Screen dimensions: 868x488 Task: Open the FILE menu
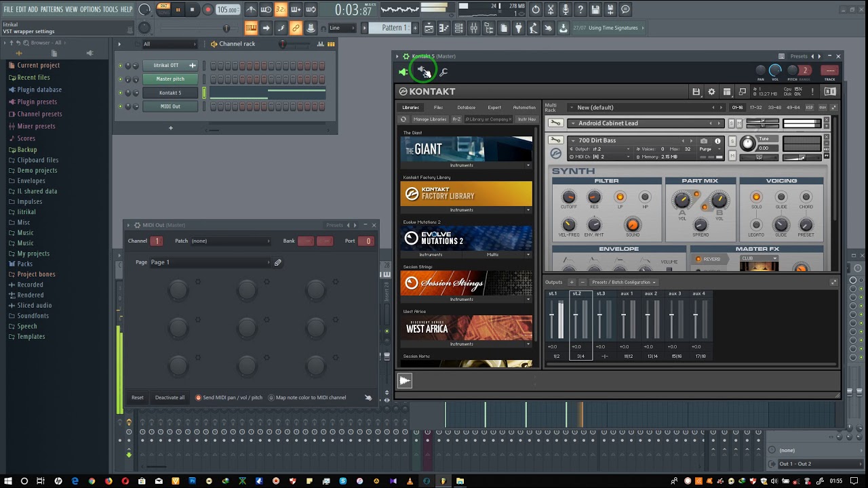tap(8, 9)
